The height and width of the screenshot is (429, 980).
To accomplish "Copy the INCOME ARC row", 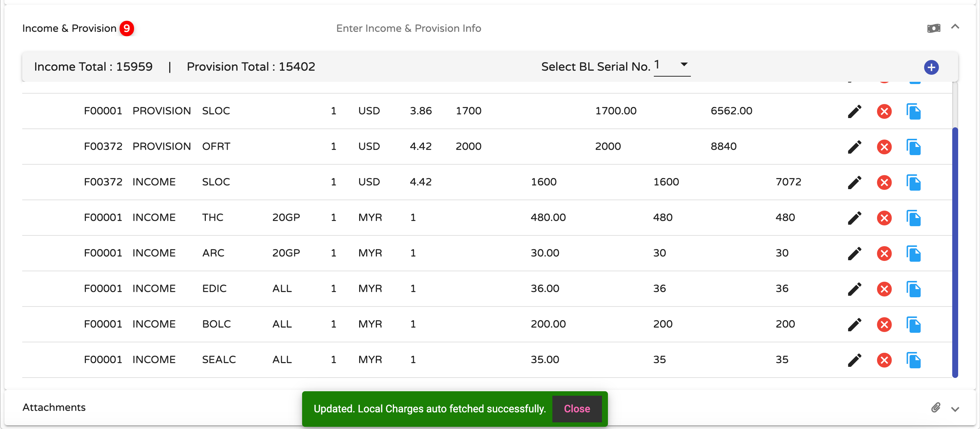I will coord(913,254).
